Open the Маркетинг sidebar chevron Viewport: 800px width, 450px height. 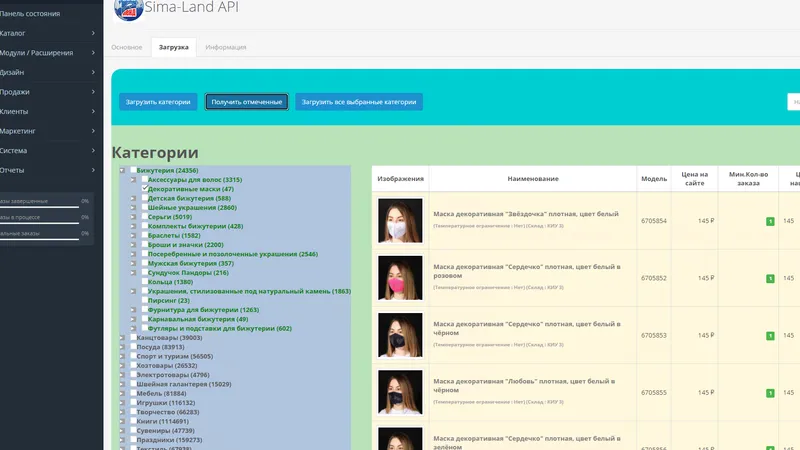click(x=93, y=131)
